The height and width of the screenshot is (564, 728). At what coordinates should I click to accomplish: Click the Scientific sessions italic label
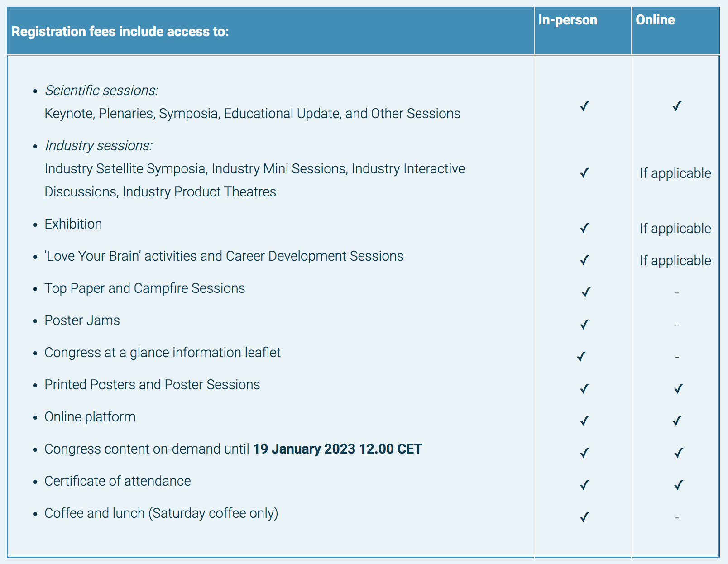pyautogui.click(x=101, y=91)
